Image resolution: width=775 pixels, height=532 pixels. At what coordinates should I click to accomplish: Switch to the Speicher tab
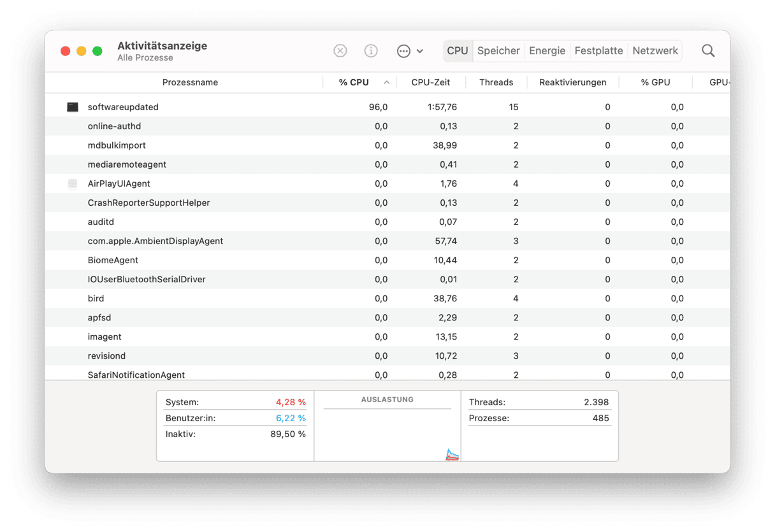coord(498,51)
